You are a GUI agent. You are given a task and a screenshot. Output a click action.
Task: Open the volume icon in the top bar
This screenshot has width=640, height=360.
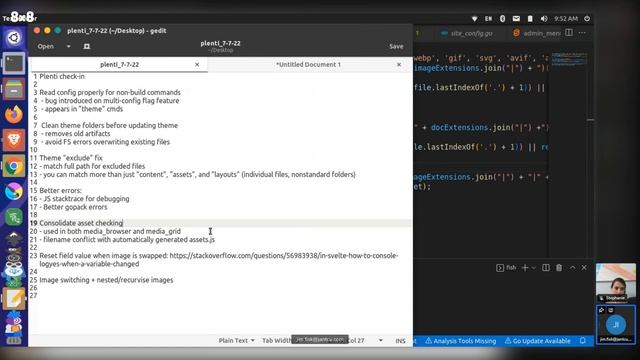coord(544,19)
